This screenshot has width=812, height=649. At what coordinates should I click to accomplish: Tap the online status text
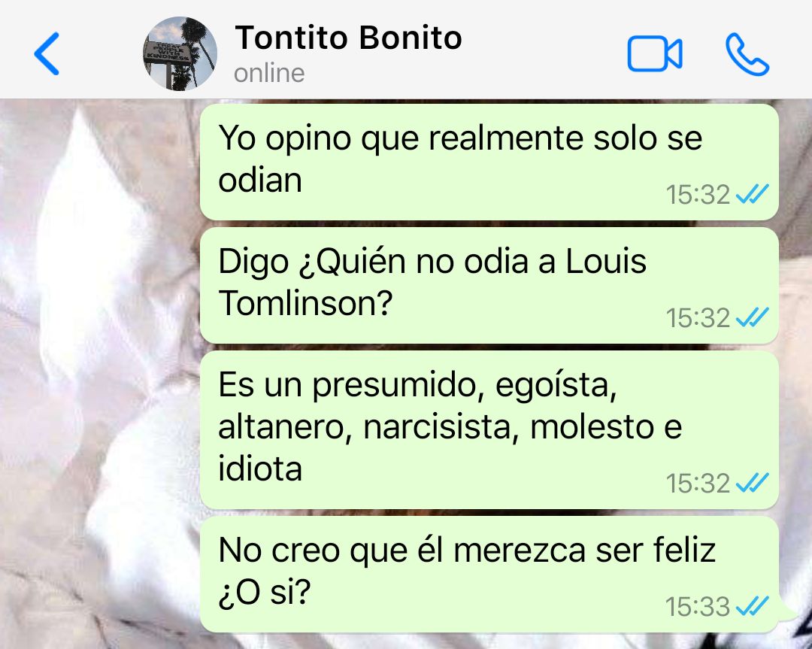[x=269, y=73]
